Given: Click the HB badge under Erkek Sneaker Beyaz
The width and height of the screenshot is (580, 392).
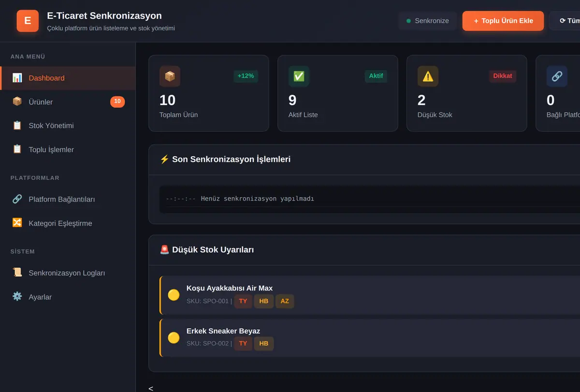Looking at the screenshot, I should coord(264,344).
